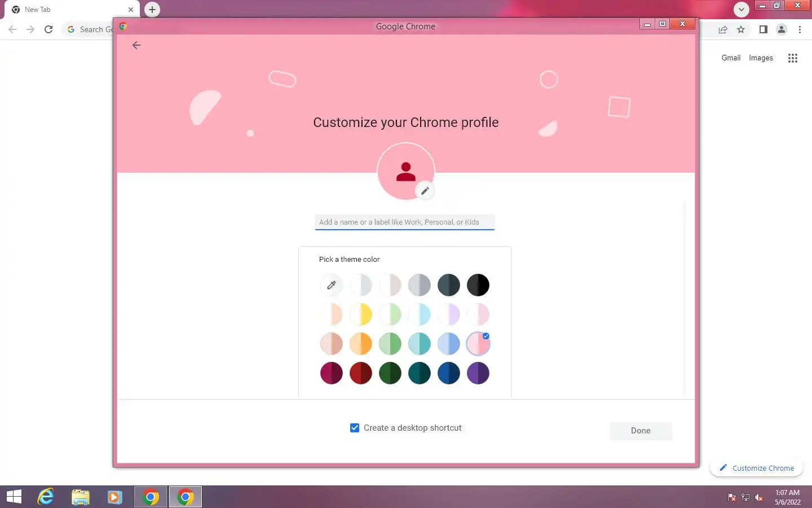Image resolution: width=812 pixels, height=508 pixels.
Task: Click the muted volume tray icon
Action: (759, 497)
